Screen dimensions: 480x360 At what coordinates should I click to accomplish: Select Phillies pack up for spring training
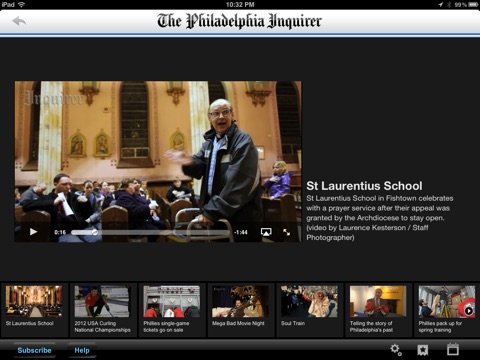(x=447, y=310)
